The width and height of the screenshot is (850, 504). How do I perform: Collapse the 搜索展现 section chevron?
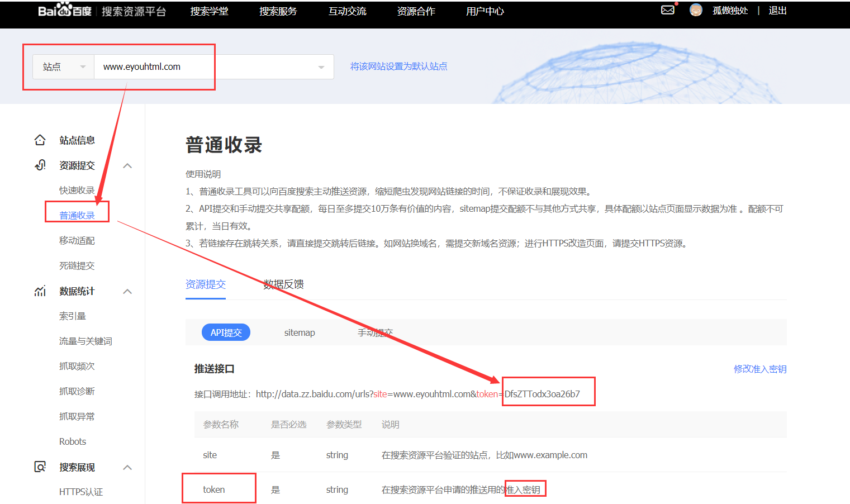(127, 467)
